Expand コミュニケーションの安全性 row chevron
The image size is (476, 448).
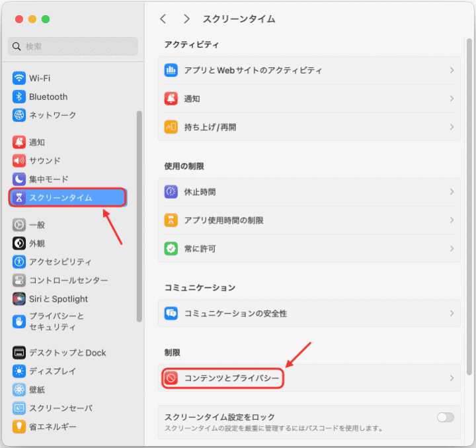pyautogui.click(x=452, y=313)
